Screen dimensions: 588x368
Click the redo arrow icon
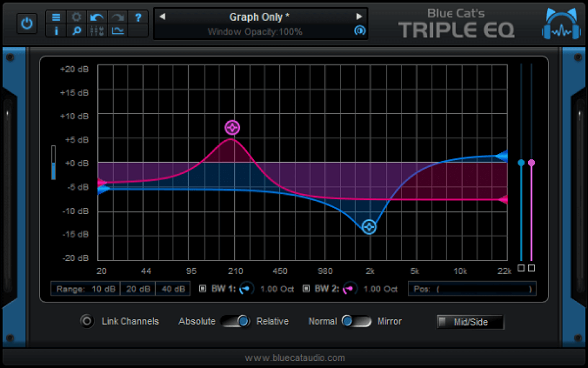(118, 17)
